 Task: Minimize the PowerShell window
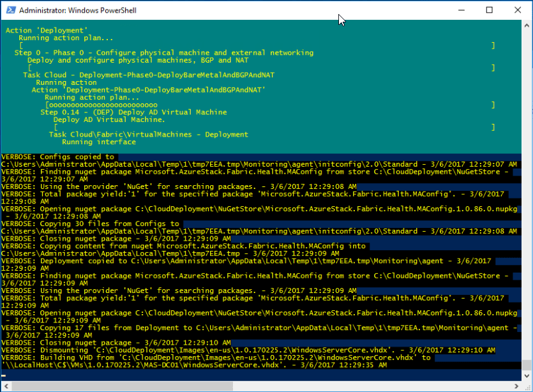462,10
